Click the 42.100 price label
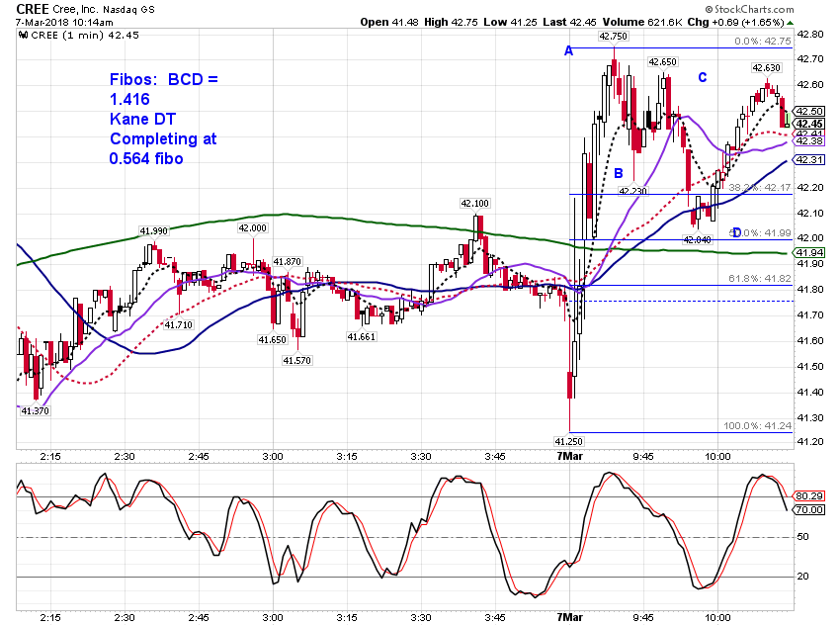This screenshot has width=840, height=626. point(474,204)
